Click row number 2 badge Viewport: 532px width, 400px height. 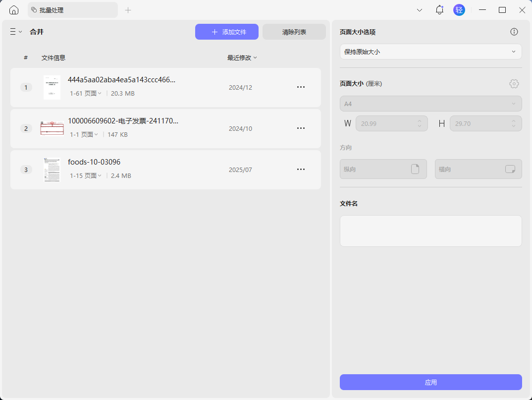(26, 128)
